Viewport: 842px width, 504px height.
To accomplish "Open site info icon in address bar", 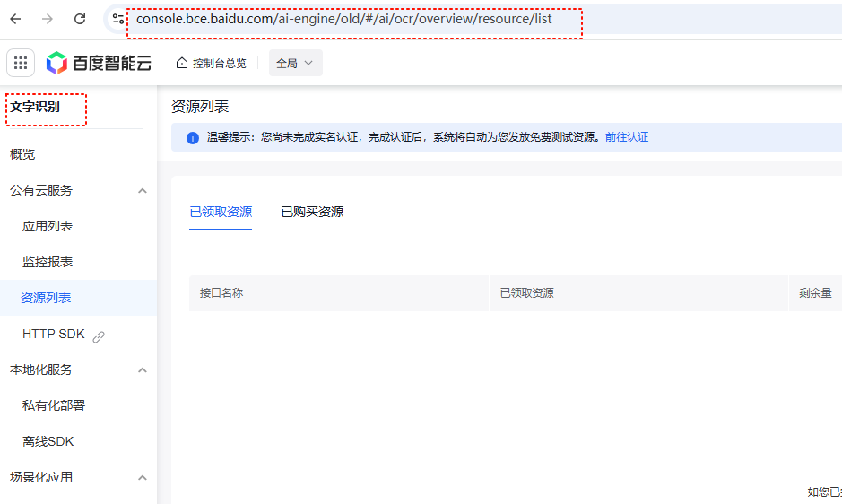I will 117,19.
